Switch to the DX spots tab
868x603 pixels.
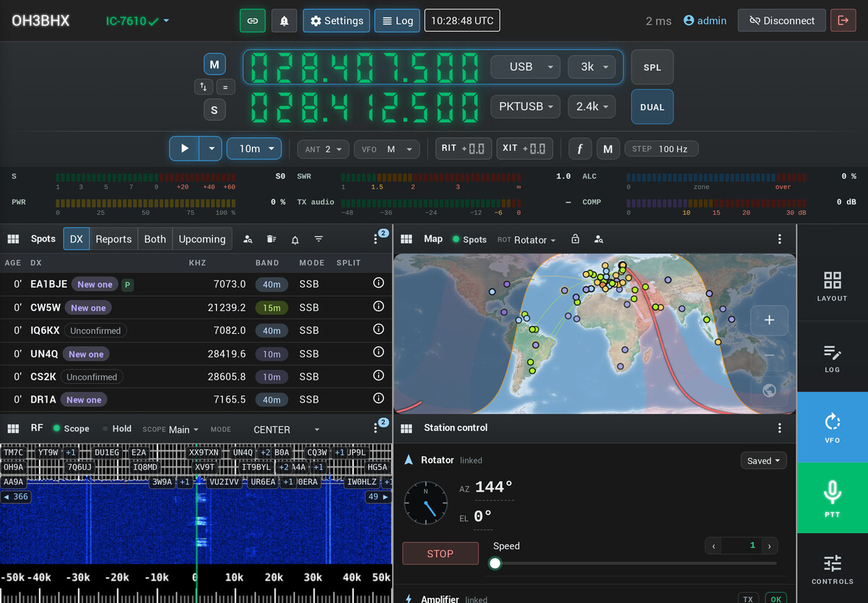click(77, 239)
